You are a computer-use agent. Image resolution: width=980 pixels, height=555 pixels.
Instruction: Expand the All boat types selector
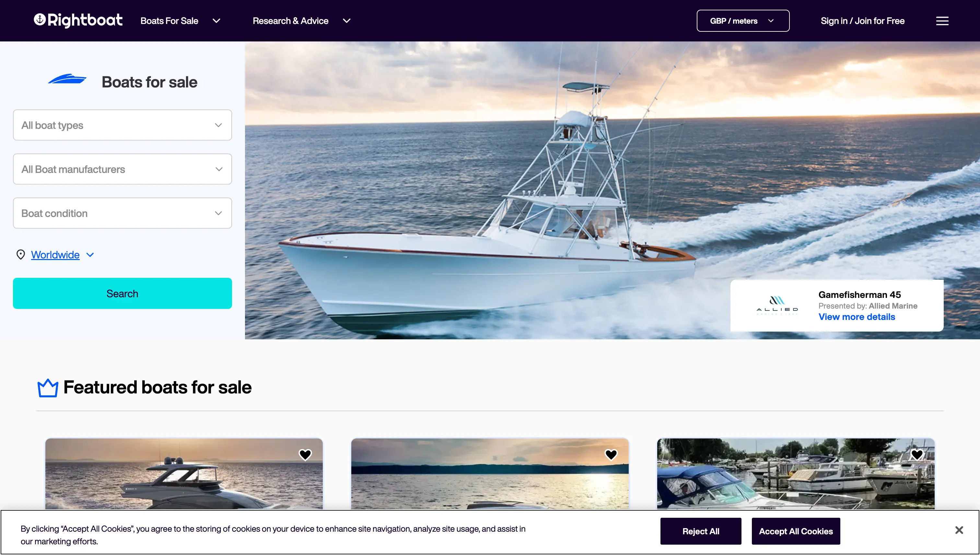click(122, 125)
